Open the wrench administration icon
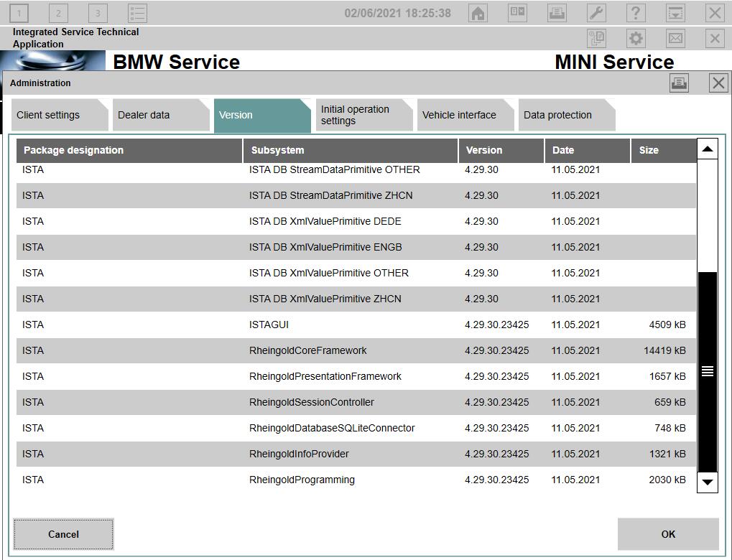This screenshot has width=732, height=560. [x=597, y=13]
